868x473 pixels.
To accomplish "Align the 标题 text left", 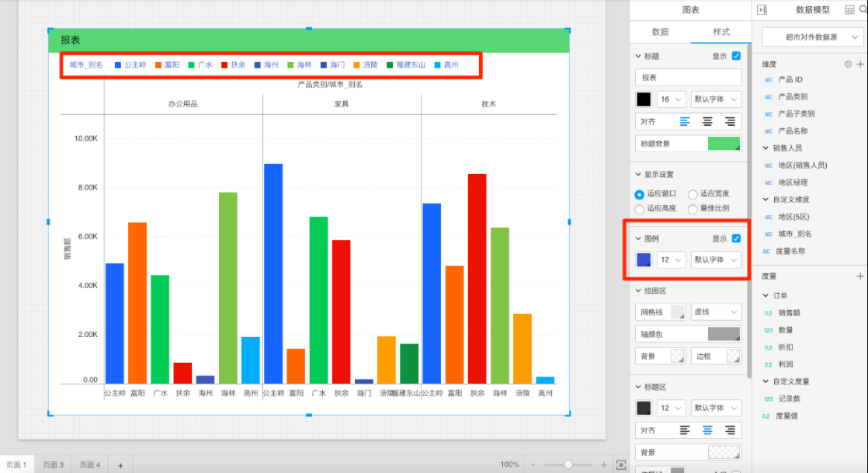I will point(685,122).
